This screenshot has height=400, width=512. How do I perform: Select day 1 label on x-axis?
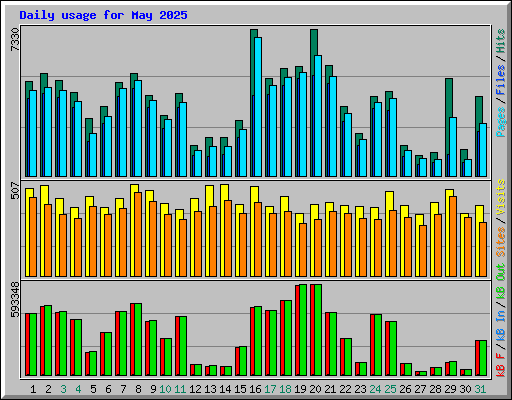(x=33, y=389)
